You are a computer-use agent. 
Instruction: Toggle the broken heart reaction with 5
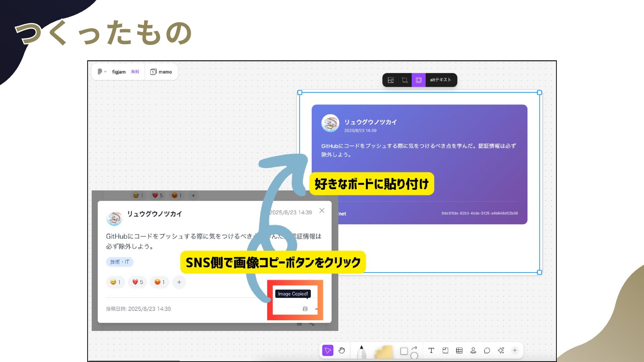pyautogui.click(x=138, y=282)
